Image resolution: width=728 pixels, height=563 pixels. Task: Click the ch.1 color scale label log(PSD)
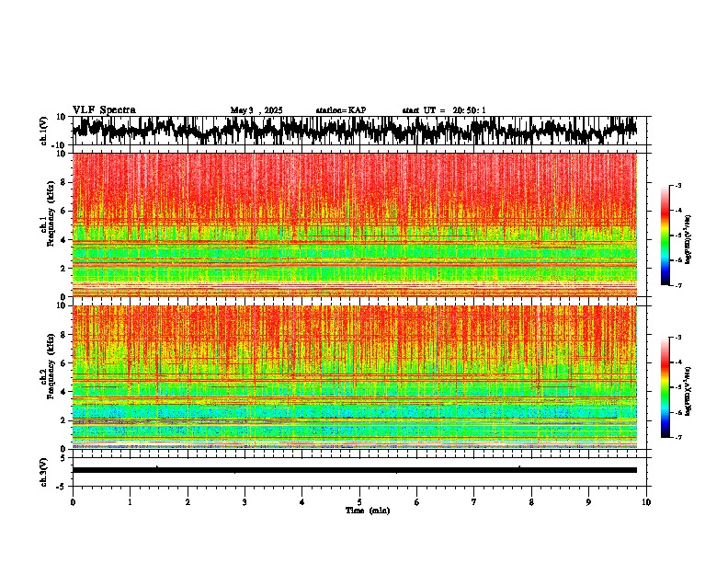click(688, 240)
